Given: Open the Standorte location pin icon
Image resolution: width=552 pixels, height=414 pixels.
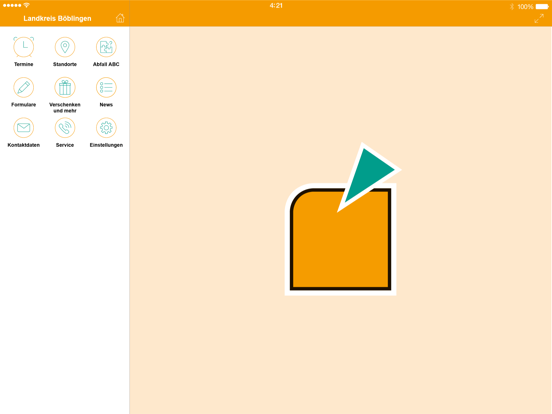Looking at the screenshot, I should pos(65,47).
